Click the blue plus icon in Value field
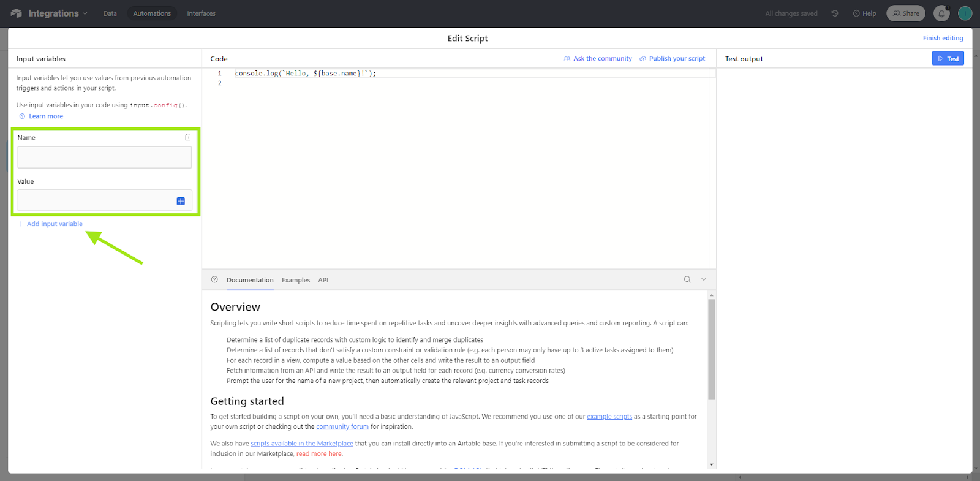Screen dimensions: 980x481 [181, 201]
